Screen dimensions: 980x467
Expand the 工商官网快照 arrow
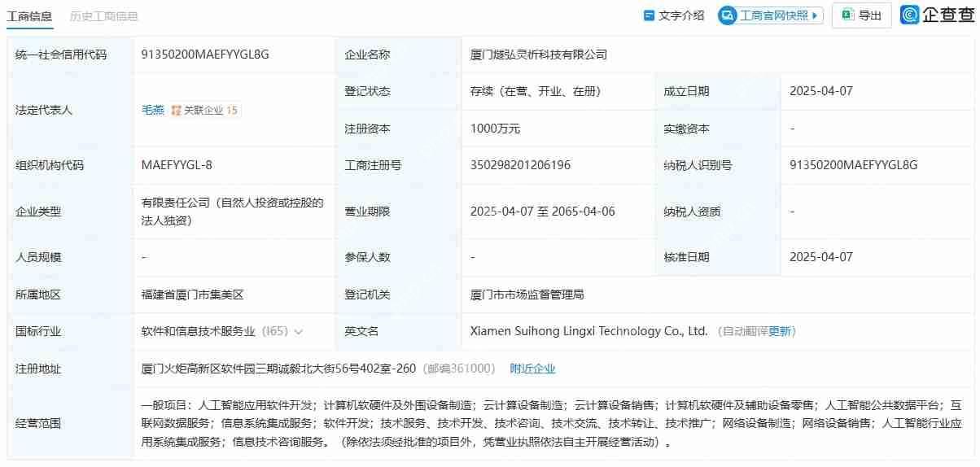pos(816,15)
